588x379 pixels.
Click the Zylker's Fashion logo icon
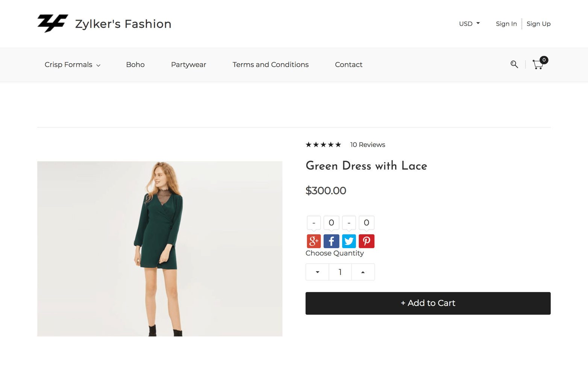pos(53,23)
